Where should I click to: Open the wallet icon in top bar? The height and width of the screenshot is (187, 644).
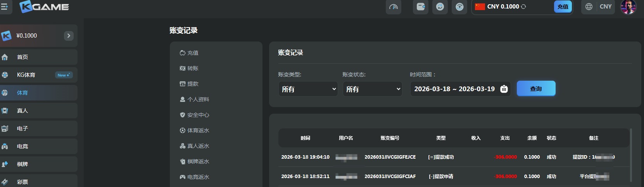click(x=421, y=7)
